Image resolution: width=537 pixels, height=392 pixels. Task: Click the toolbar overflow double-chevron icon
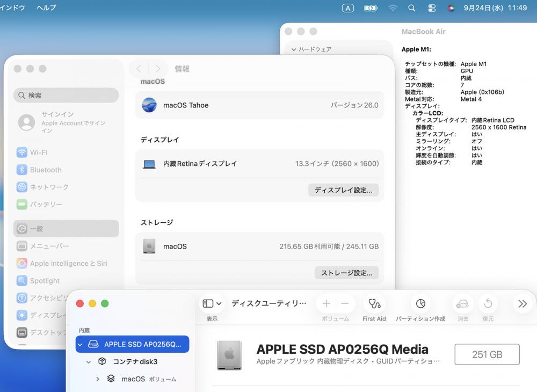[523, 304]
